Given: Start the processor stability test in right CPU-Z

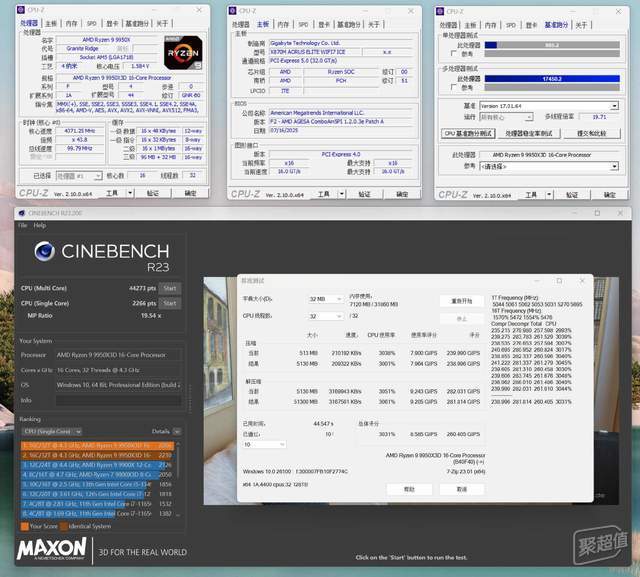Looking at the screenshot, I should pyautogui.click(x=529, y=133).
